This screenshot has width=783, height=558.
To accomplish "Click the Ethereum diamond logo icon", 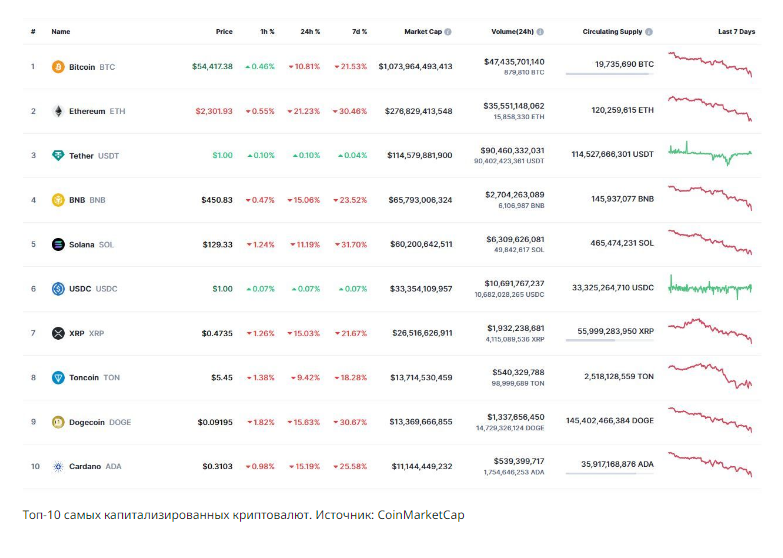I will (x=58, y=111).
